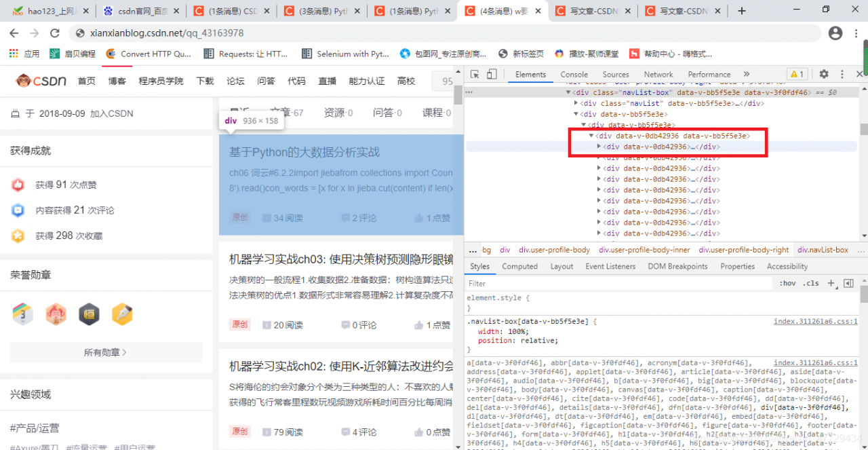This screenshot has height=450, width=868.
Task: Open the Event Listeners tab
Action: coord(610,266)
